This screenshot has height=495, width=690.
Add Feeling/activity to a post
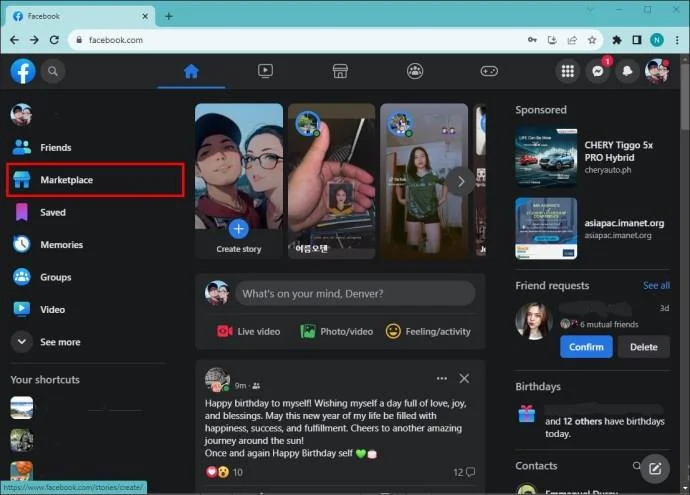coord(428,331)
